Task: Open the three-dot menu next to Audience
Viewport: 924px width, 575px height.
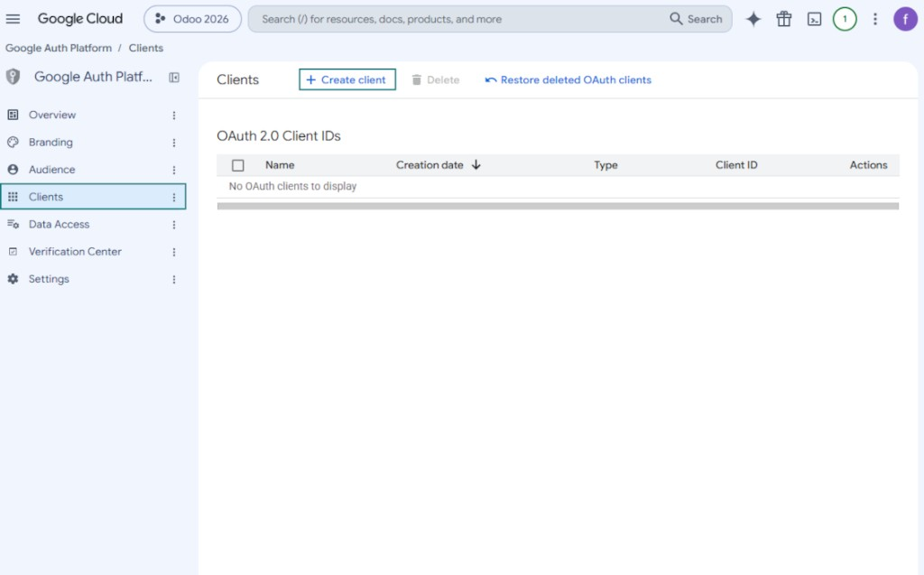Action: [x=174, y=170]
